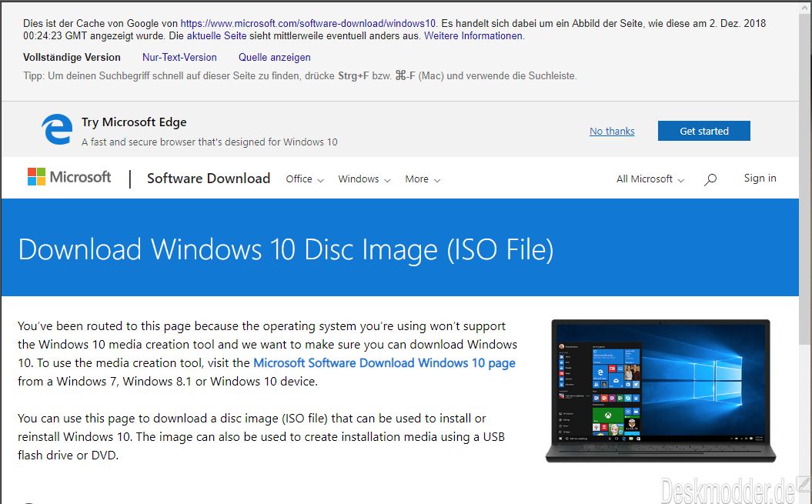Click the 'Tipp: Um deinen Suchbegriff' hint text
The width and height of the screenshot is (812, 504).
pyautogui.click(x=300, y=75)
